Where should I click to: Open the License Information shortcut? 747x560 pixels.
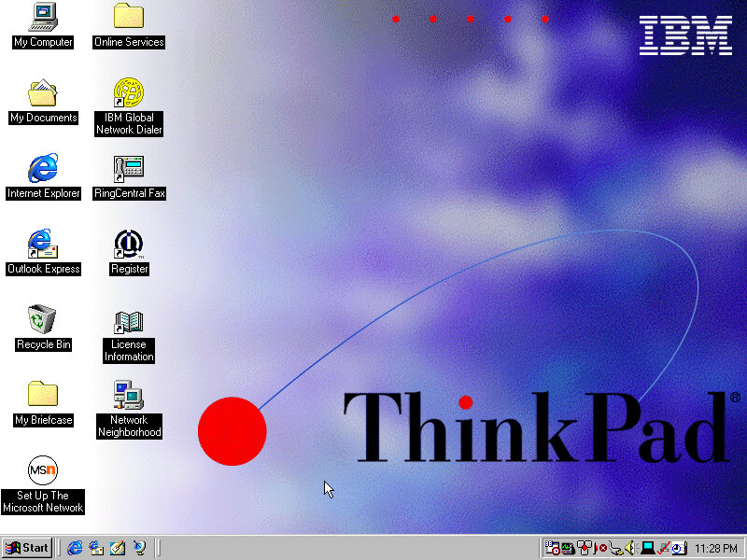(x=129, y=323)
